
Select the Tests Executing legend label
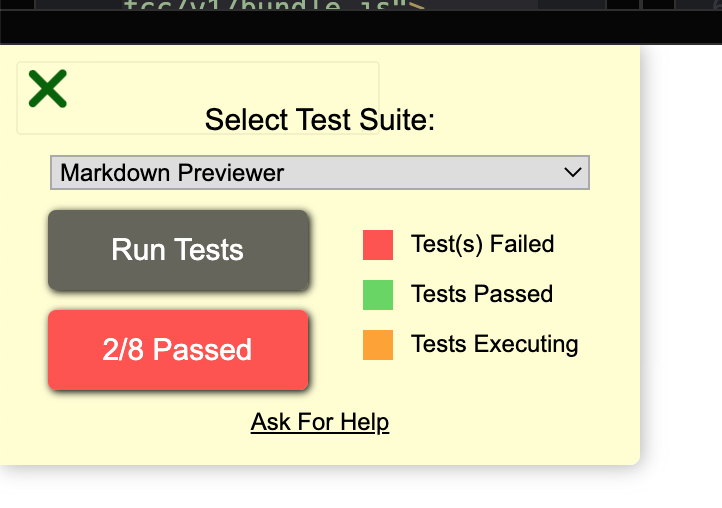pyautogui.click(x=495, y=344)
